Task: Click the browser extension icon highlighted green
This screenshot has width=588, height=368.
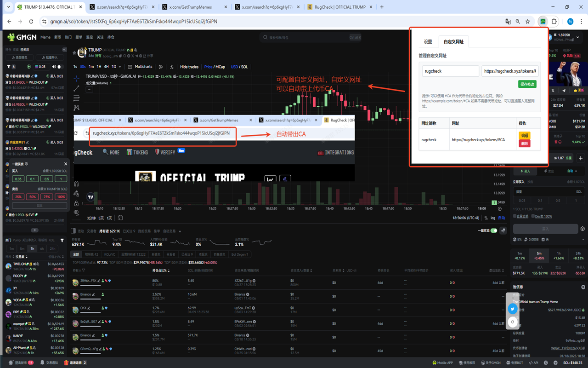Action: pos(543,21)
